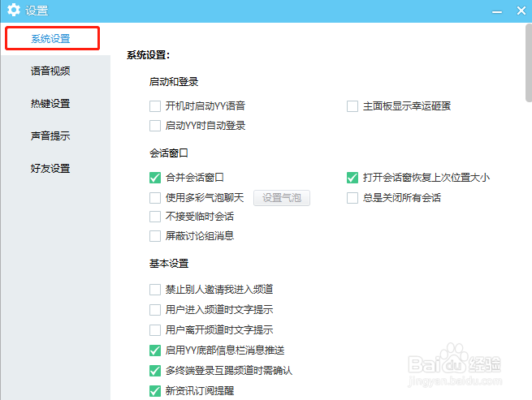
Task: Open 好友设置 in sidebar
Action: [50, 169]
